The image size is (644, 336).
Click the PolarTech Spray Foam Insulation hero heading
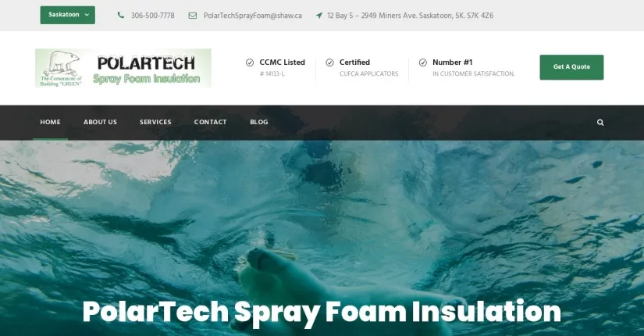coord(322,312)
